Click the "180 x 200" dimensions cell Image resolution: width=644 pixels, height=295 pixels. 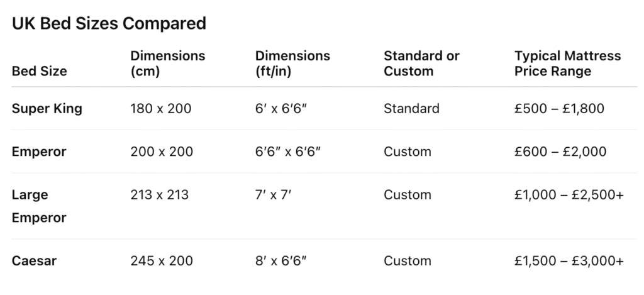tap(160, 108)
